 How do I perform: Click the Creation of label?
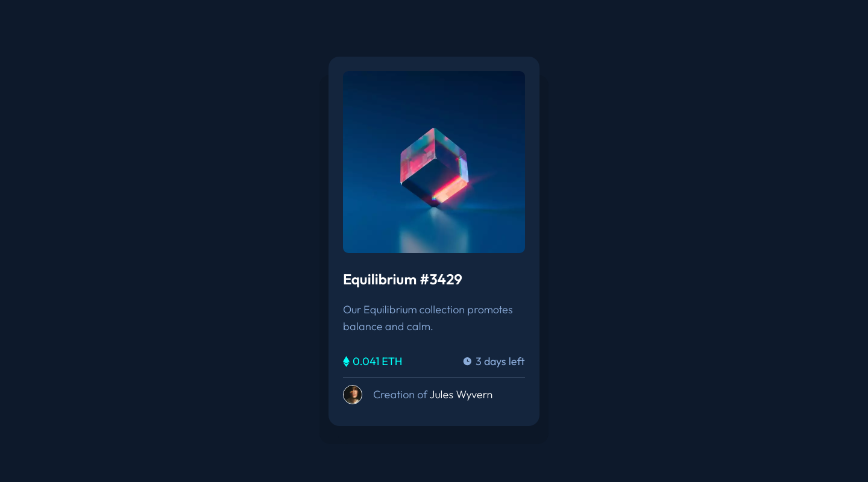(x=400, y=395)
